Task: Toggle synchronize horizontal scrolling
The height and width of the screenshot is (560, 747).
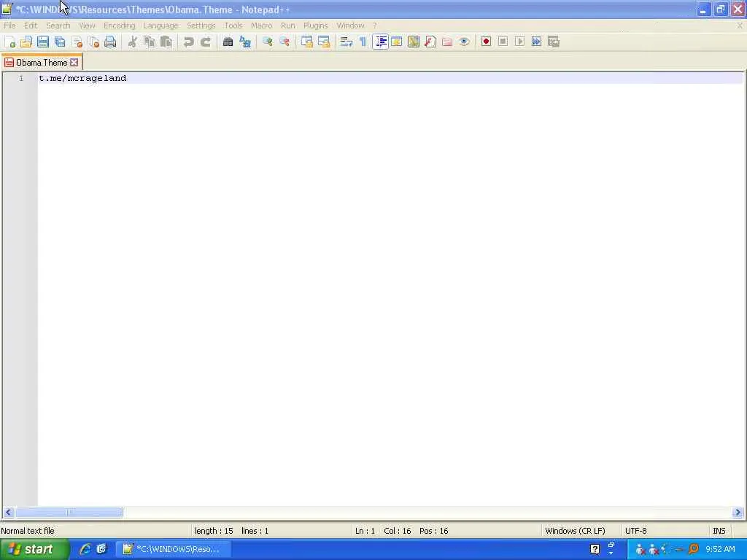Action: (324, 42)
